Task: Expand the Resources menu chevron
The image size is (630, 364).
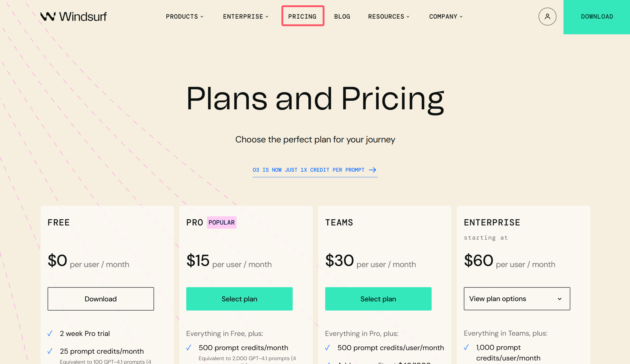Action: pyautogui.click(x=408, y=17)
